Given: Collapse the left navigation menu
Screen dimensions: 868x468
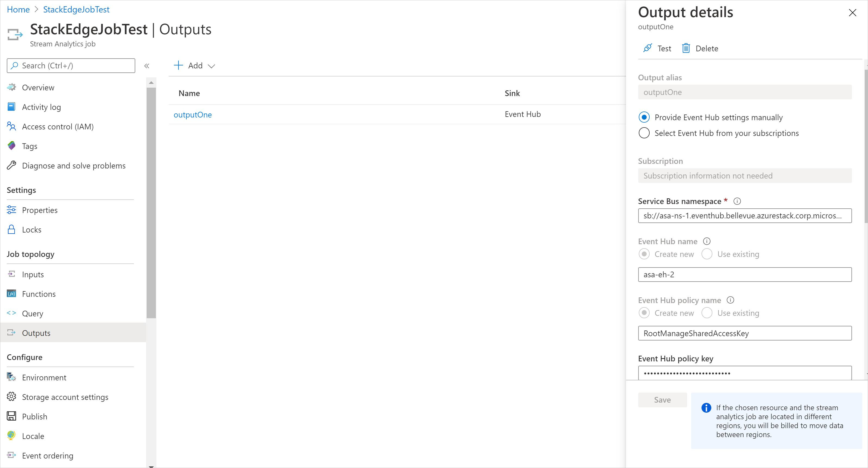Looking at the screenshot, I should [147, 66].
